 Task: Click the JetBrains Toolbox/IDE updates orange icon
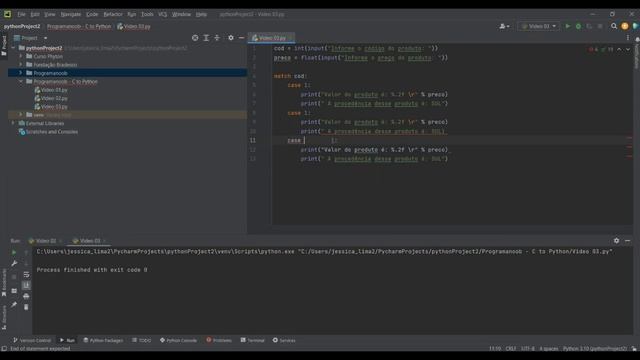(624, 26)
